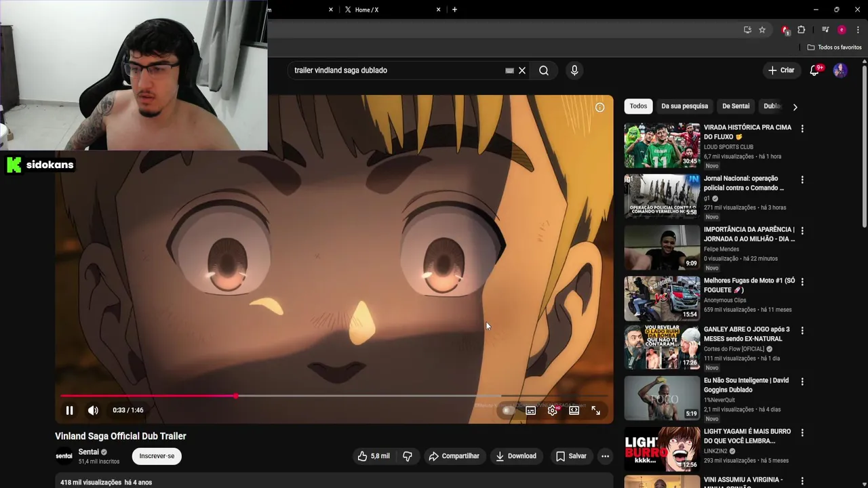Show more filter chips with arrow

(x=795, y=106)
